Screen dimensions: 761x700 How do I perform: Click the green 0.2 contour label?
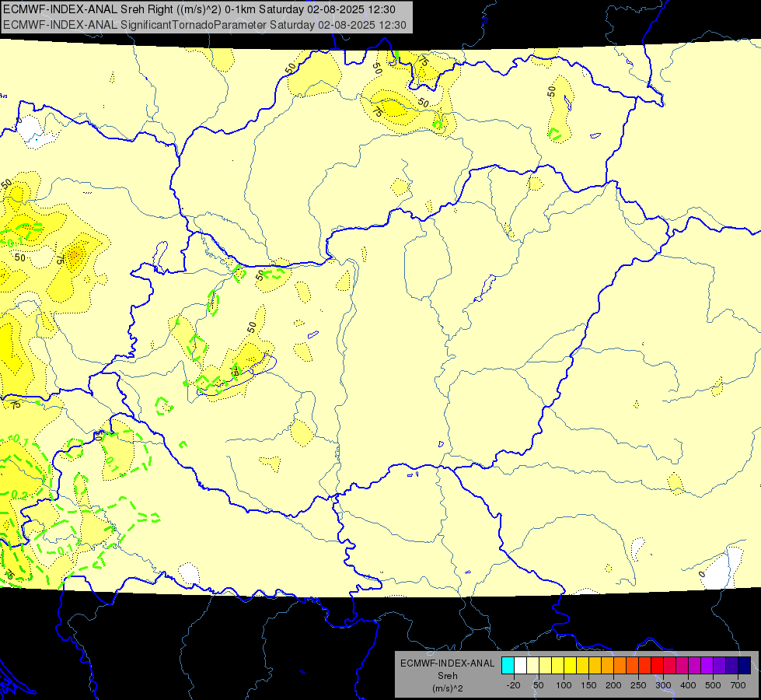(x=19, y=495)
